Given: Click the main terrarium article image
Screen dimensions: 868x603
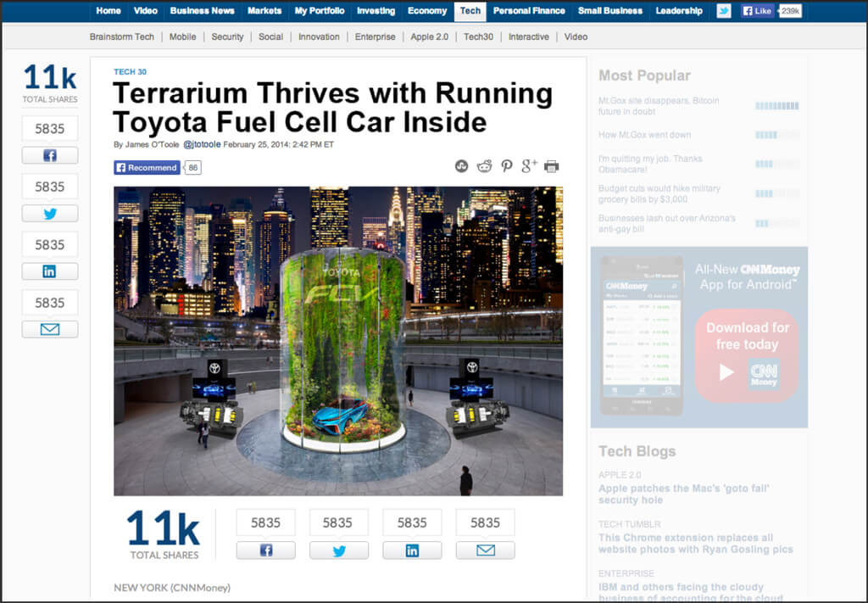Looking at the screenshot, I should pyautogui.click(x=338, y=341).
